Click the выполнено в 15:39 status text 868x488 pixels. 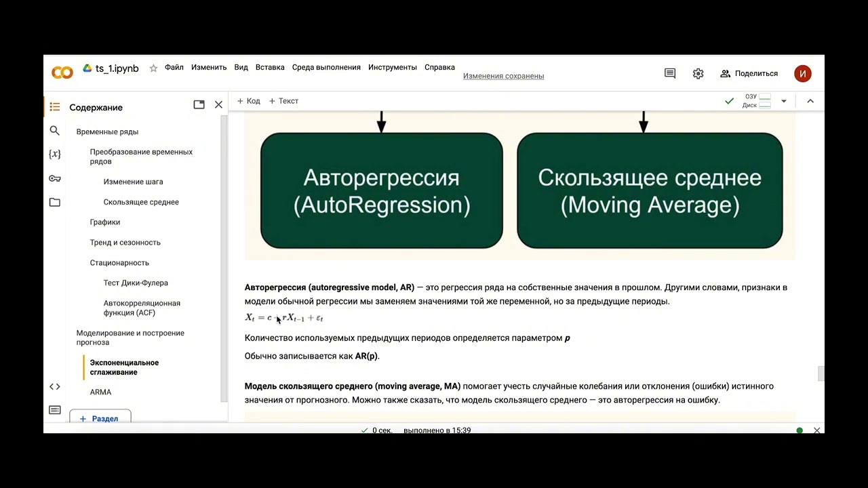click(437, 430)
